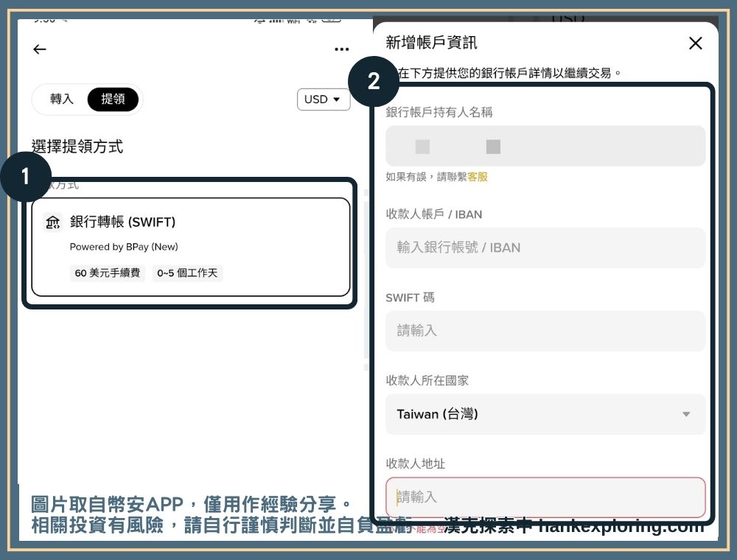
Task: Click the back arrow
Action: (x=39, y=49)
